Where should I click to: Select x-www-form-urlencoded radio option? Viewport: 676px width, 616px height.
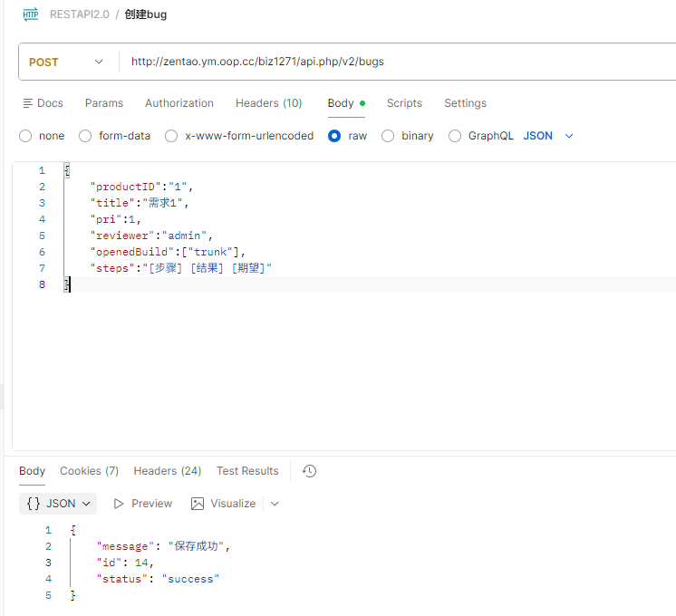[171, 136]
